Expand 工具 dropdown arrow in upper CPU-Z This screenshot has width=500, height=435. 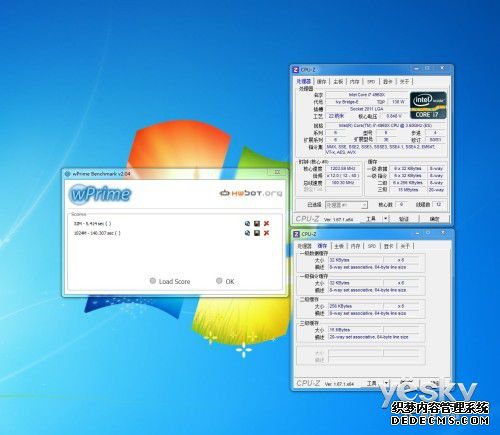click(x=386, y=219)
